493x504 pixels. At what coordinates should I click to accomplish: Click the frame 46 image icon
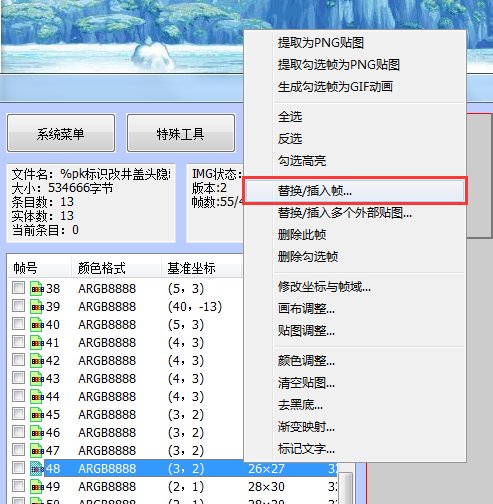click(x=37, y=433)
